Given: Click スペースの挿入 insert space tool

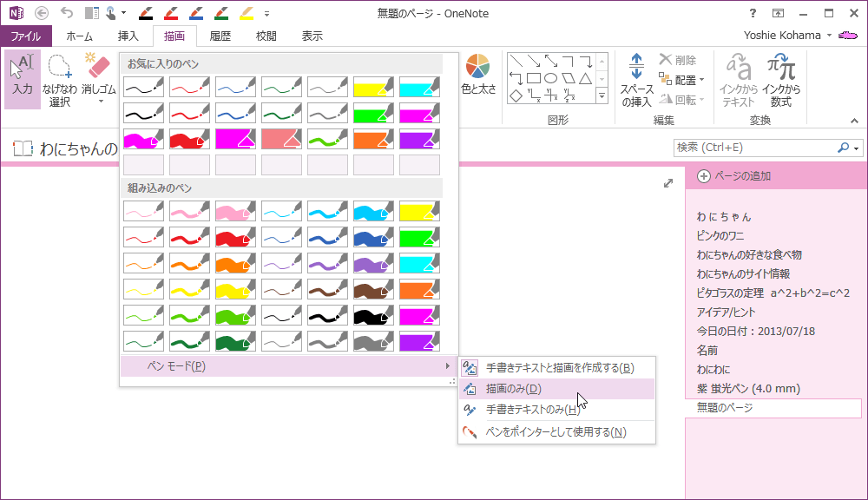Looking at the screenshot, I should [636, 79].
